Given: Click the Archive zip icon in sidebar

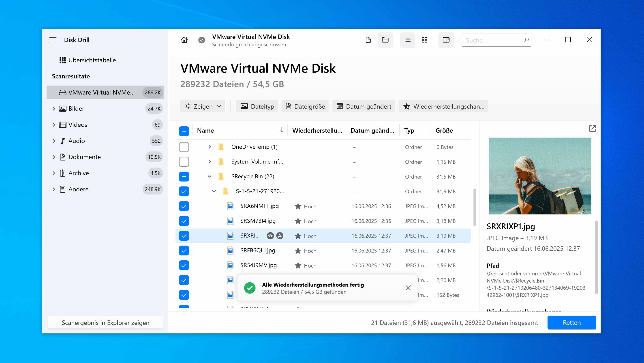Looking at the screenshot, I should (62, 173).
